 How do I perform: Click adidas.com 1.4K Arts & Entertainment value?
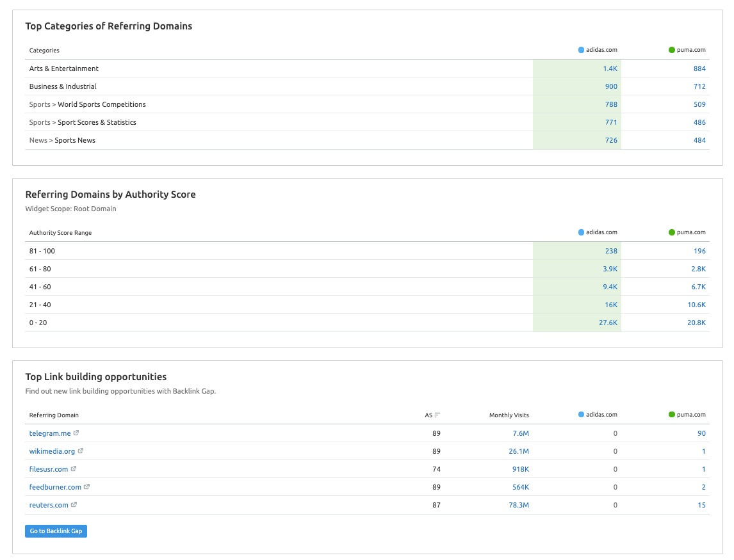(x=610, y=68)
